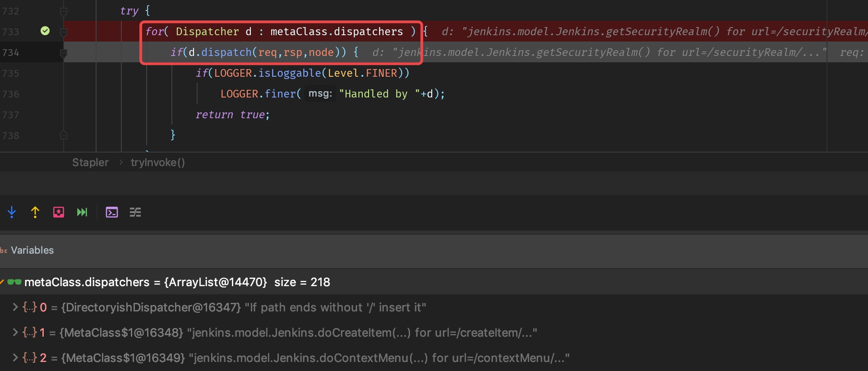Open the Variables panel tab
The image size is (868, 371).
coord(32,250)
